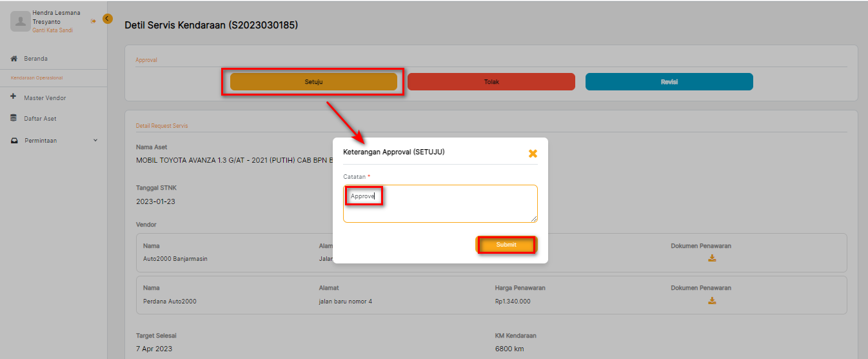
Task: Expand the Permintaan menu chevron
Action: coord(95,140)
